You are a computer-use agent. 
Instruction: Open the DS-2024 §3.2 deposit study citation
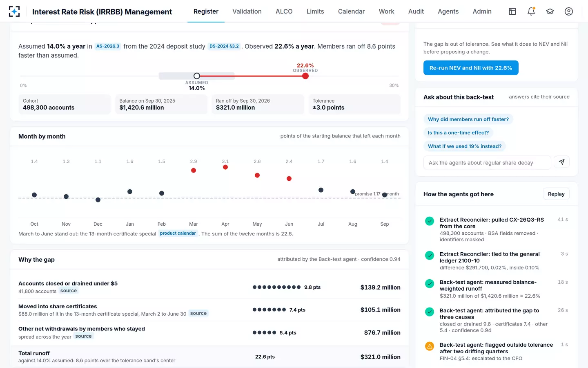point(224,46)
